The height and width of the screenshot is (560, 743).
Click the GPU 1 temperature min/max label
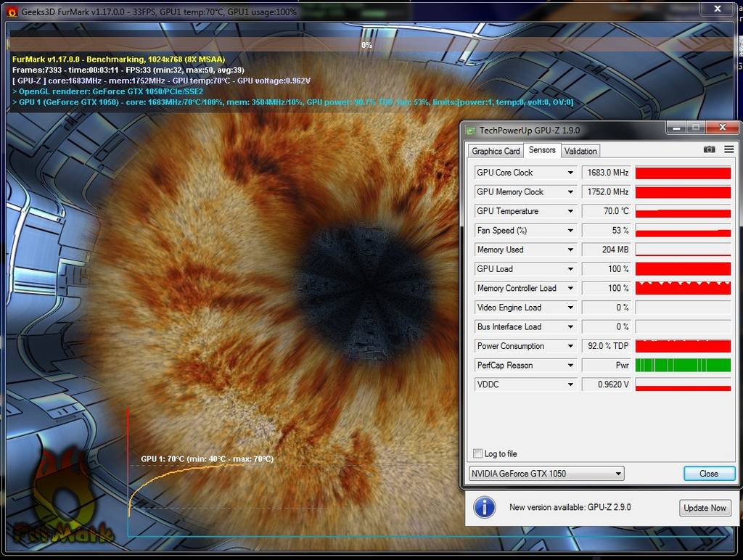207,458
